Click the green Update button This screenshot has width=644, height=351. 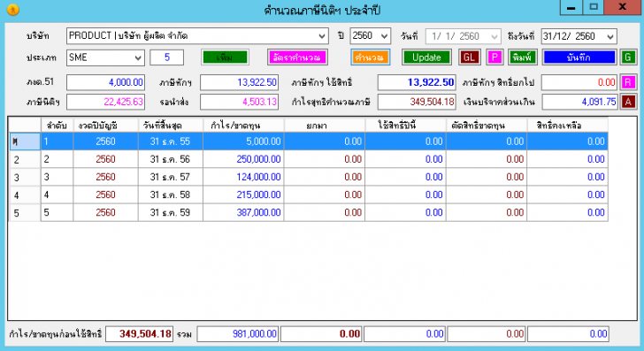[x=426, y=57]
